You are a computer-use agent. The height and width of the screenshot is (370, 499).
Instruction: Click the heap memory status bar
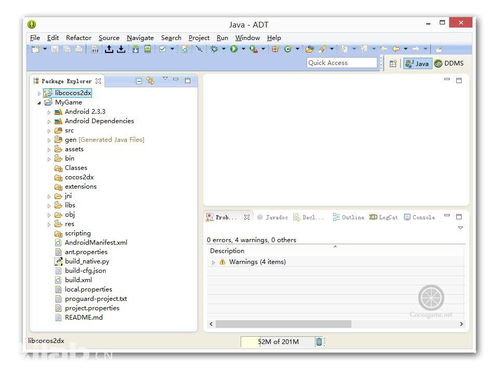(278, 342)
